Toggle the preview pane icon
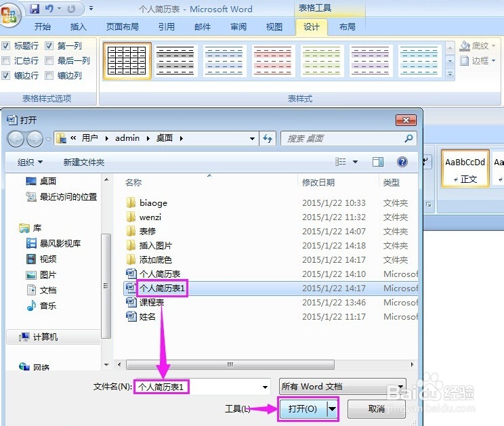The width and height of the screenshot is (504, 426). pos(378,162)
